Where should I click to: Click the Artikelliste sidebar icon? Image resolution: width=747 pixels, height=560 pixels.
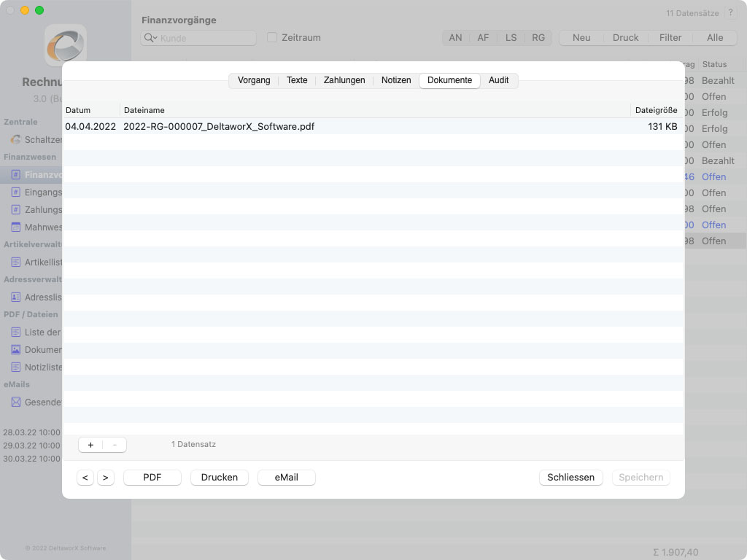[x=16, y=262]
